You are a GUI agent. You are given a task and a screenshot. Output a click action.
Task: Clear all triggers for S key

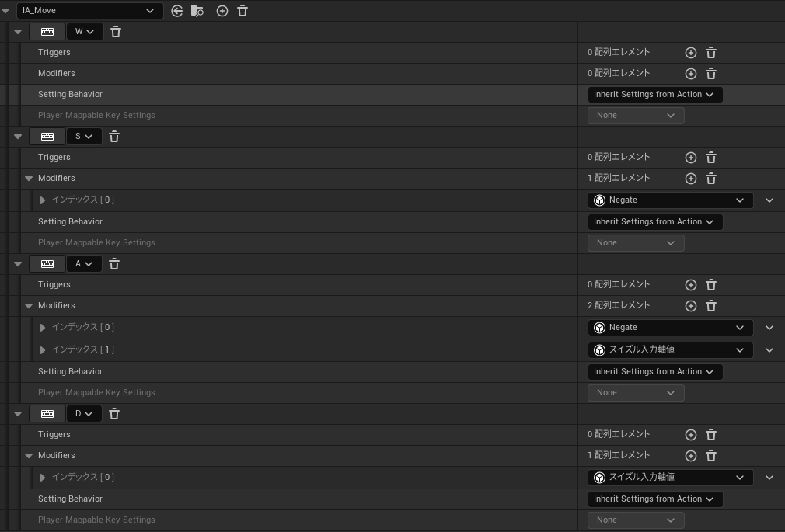711,158
